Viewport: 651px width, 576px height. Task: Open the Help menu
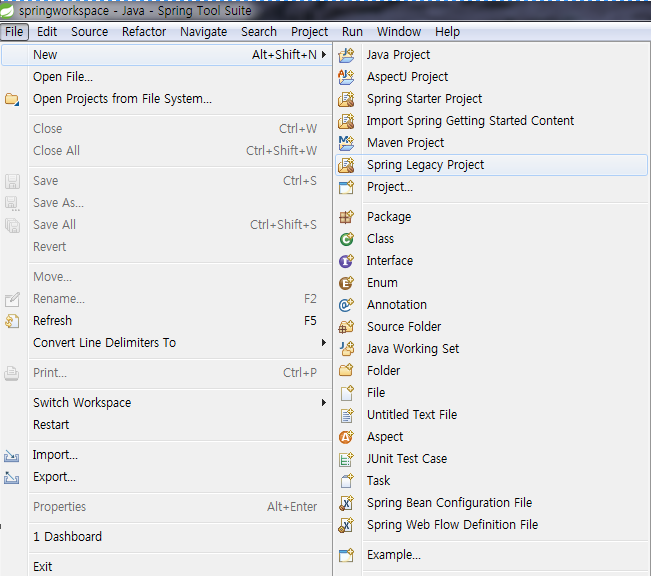[448, 32]
